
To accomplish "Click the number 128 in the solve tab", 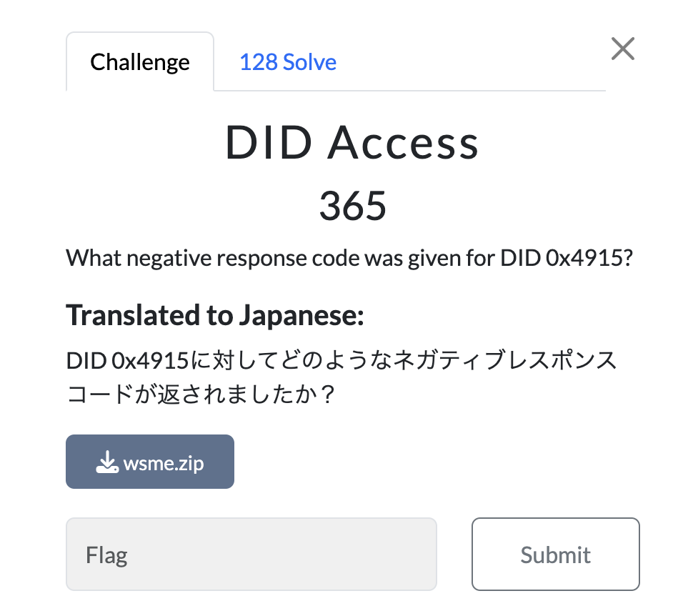I will [x=259, y=62].
